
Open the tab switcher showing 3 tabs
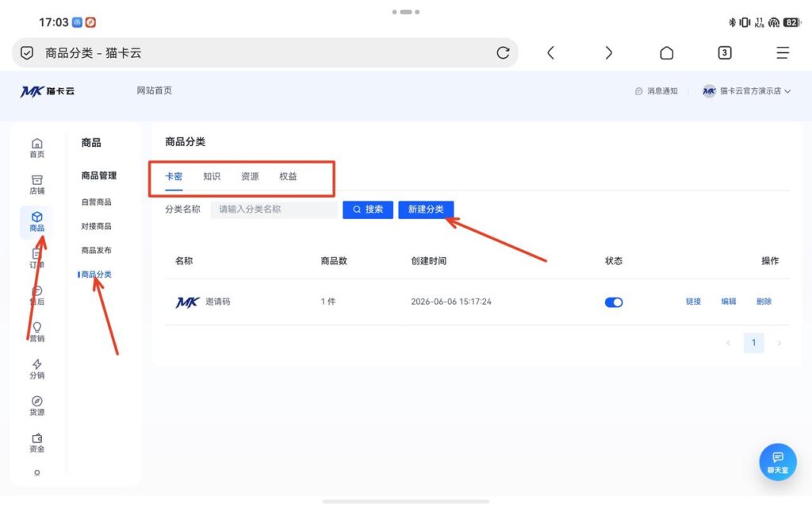[x=725, y=53]
